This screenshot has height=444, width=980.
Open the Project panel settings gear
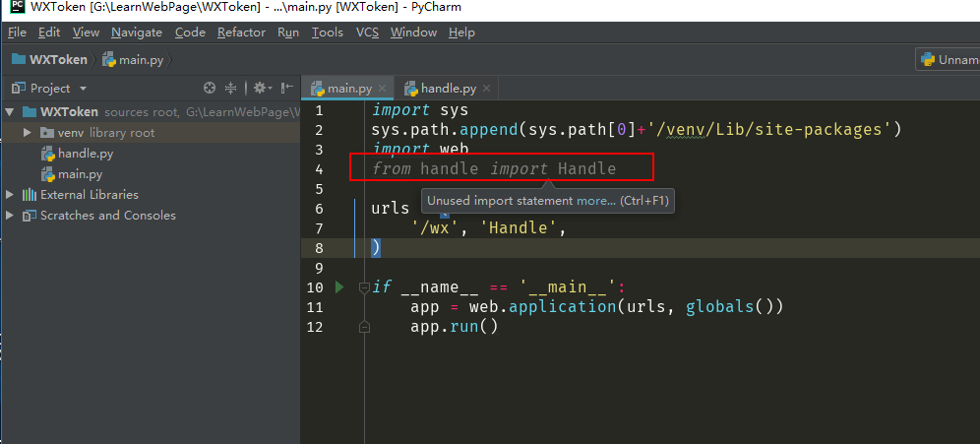point(260,89)
